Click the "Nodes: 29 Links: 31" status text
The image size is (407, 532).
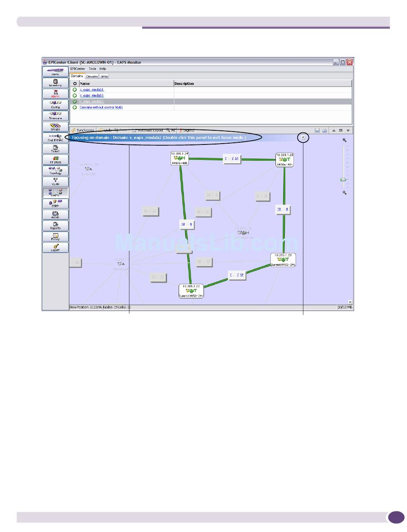(117, 307)
